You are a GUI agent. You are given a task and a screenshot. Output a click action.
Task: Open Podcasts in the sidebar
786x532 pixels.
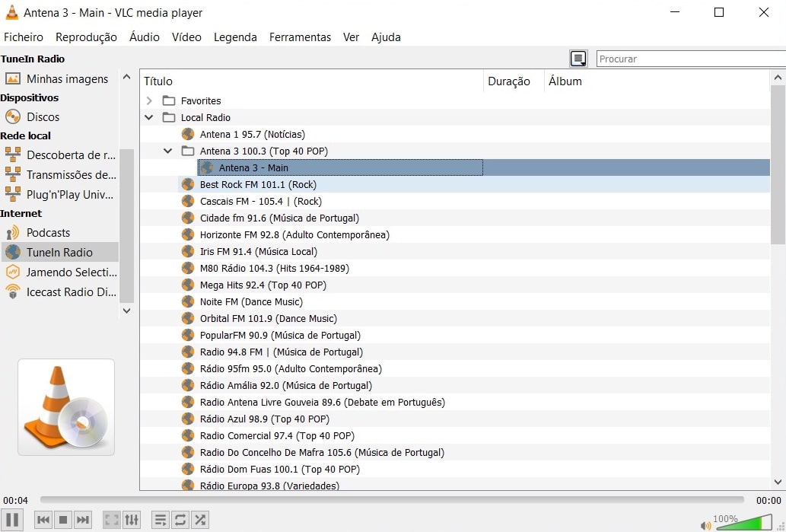(x=48, y=233)
